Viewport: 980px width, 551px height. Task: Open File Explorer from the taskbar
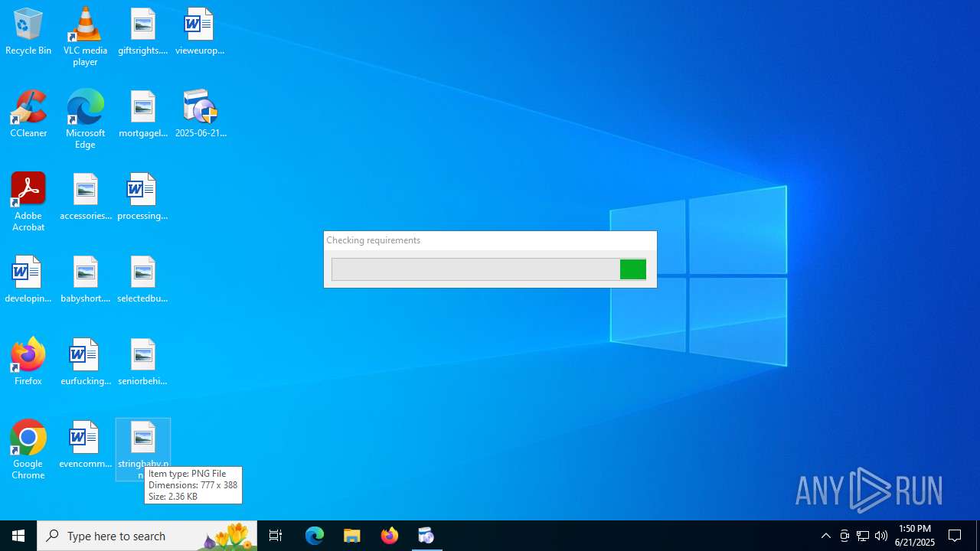point(352,536)
